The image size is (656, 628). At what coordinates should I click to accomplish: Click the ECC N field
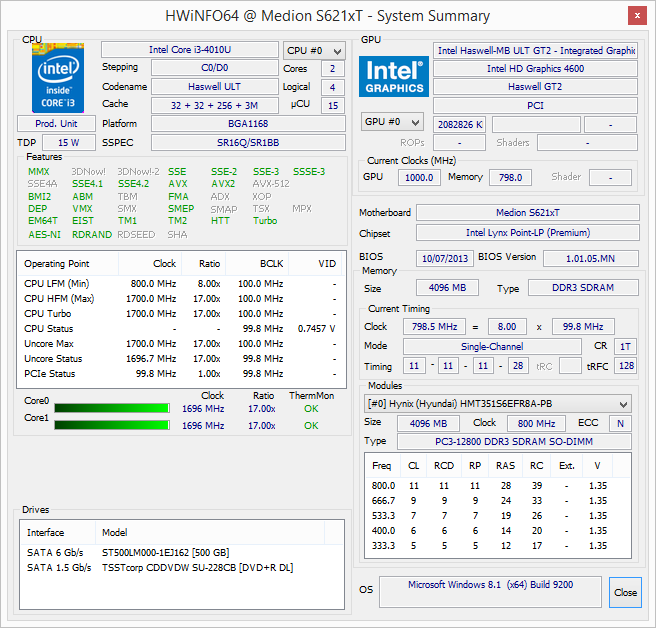coord(620,423)
